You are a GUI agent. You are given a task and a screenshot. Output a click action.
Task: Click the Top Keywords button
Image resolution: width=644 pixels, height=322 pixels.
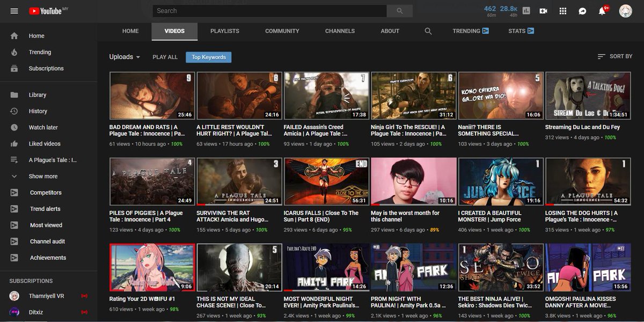209,57
